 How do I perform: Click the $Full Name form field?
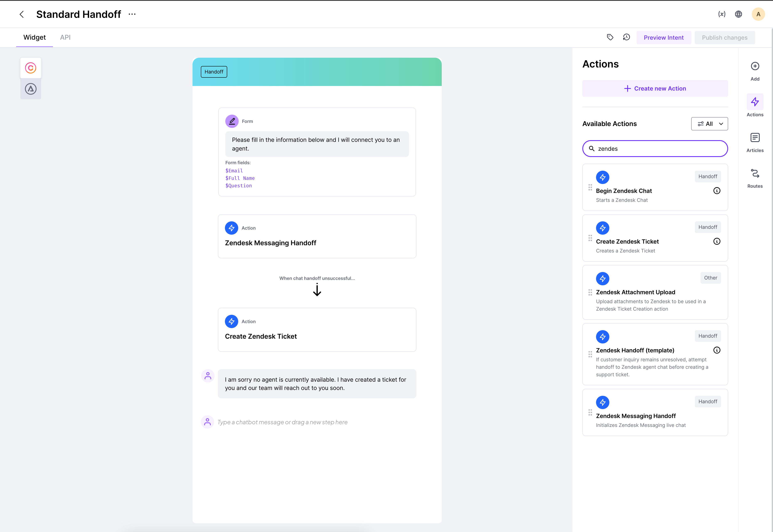[240, 178]
